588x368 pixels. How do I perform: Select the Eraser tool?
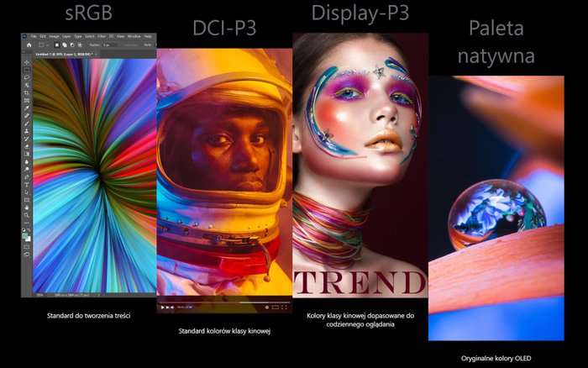[27, 146]
